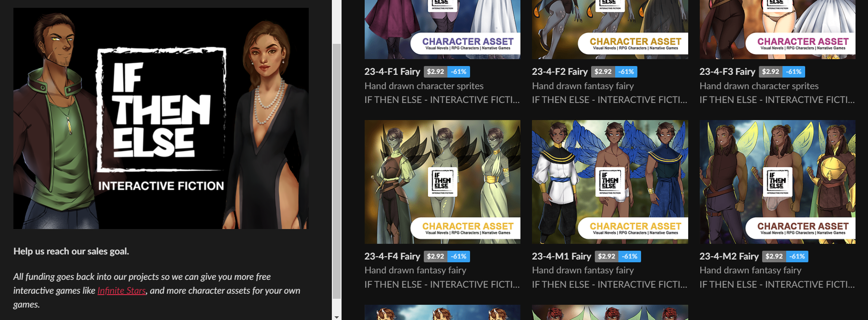
Task: Open the 23-4-F1 Fairy title link
Action: (392, 72)
